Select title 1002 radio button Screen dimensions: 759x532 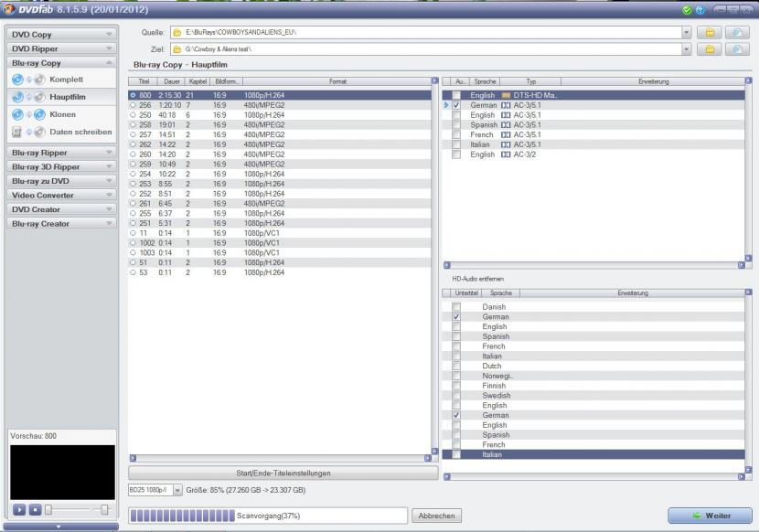click(134, 243)
